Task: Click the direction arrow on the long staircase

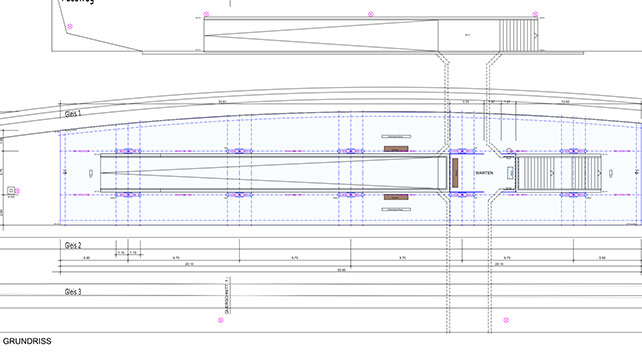Action: [x=552, y=173]
